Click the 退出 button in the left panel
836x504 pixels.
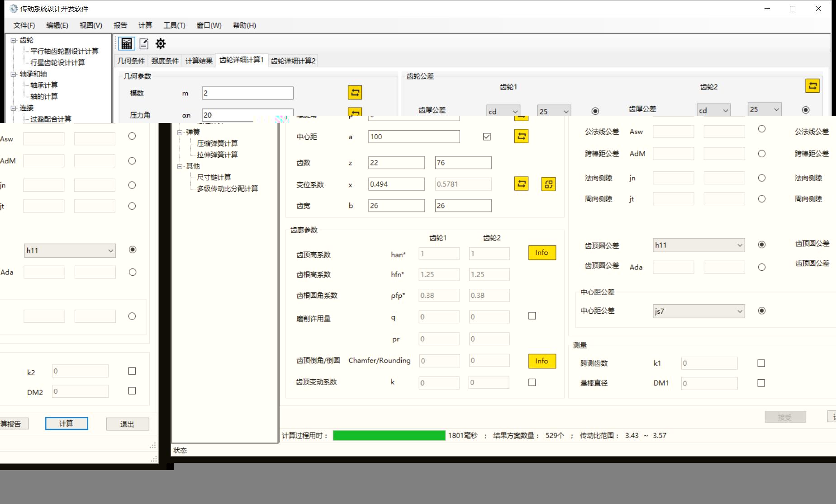[128, 424]
